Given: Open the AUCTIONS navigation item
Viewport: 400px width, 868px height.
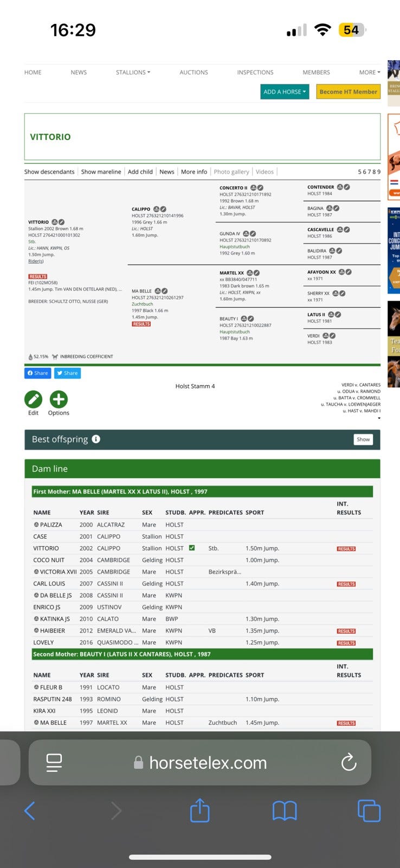Looking at the screenshot, I should 193,72.
